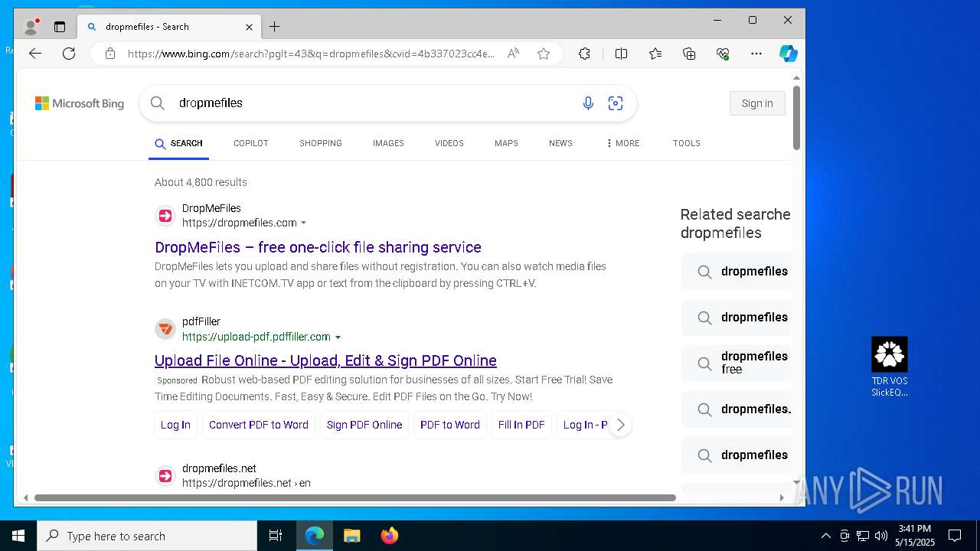The image size is (980, 551).
Task: Open the Read aloud icon
Action: pyautogui.click(x=513, y=54)
